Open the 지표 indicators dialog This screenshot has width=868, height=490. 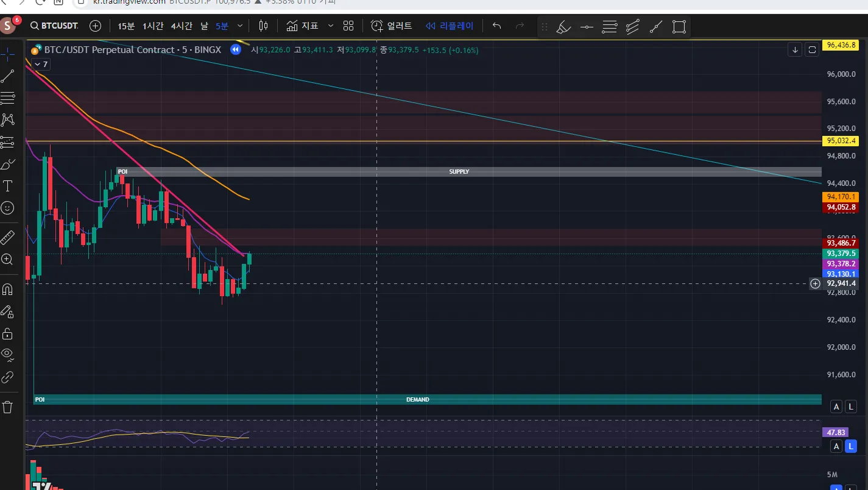pos(303,26)
